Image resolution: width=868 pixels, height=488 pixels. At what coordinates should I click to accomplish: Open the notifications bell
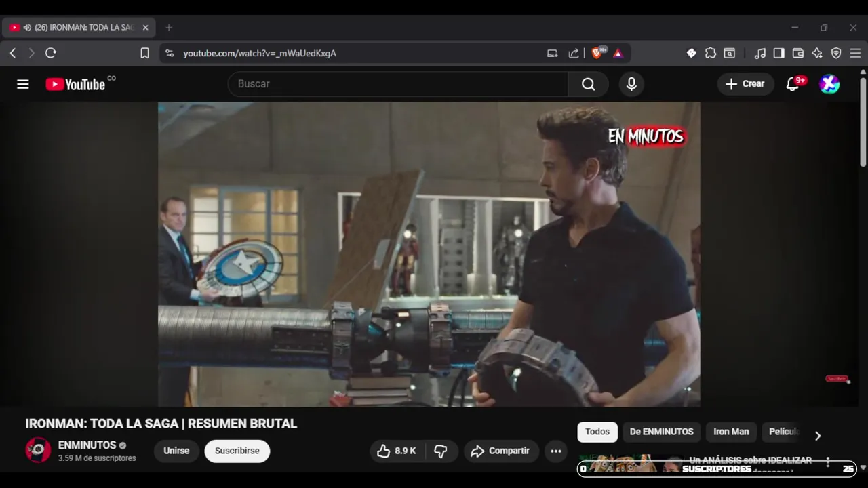[792, 84]
